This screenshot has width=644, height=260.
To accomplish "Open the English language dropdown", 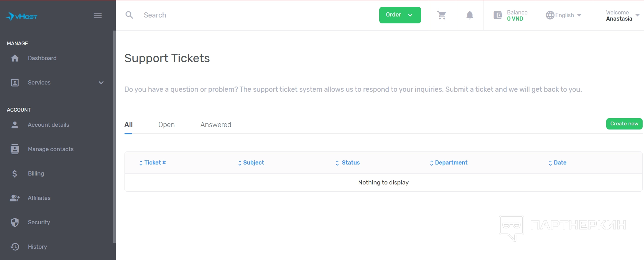I will [564, 15].
